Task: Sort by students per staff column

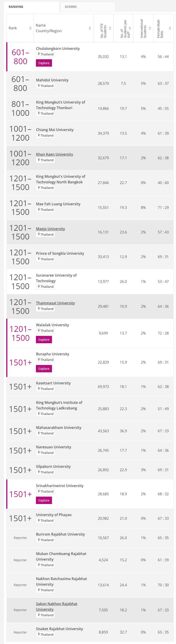Action: point(130,28)
